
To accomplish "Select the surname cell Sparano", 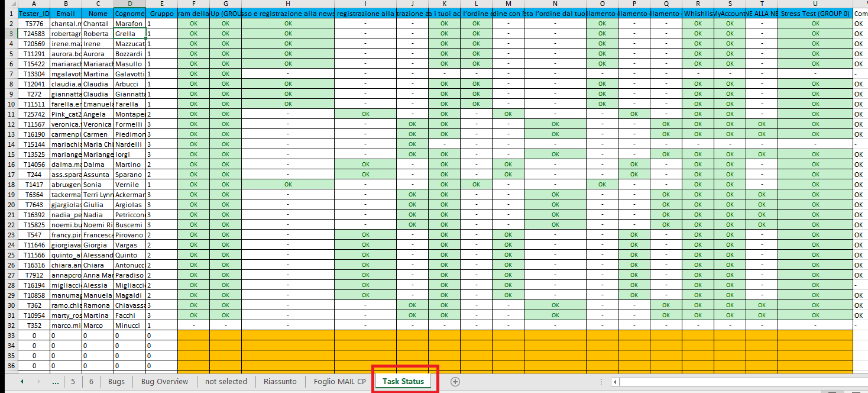I will tap(129, 174).
